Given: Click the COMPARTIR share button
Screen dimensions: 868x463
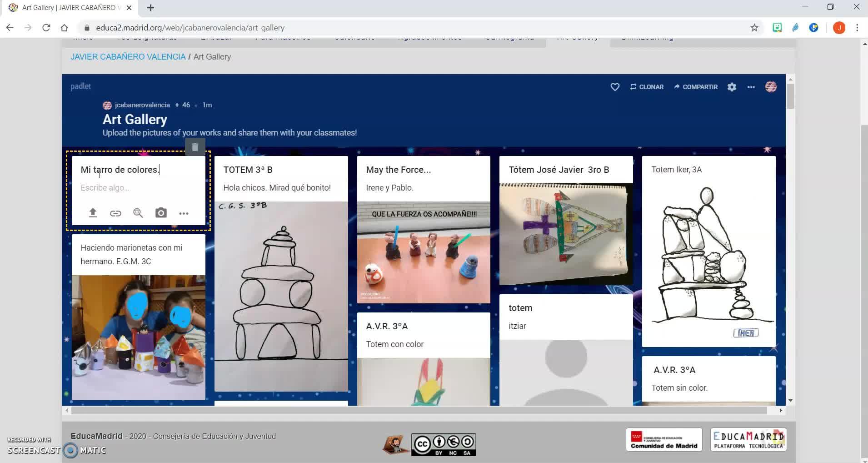Looking at the screenshot, I should tap(696, 87).
